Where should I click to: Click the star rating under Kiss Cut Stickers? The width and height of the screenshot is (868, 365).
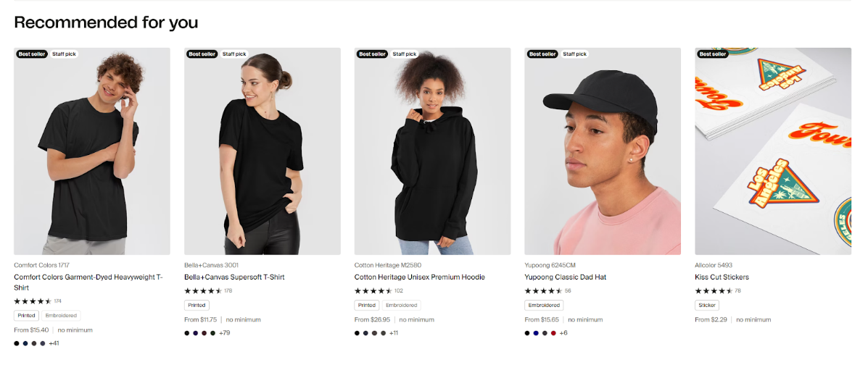(713, 290)
